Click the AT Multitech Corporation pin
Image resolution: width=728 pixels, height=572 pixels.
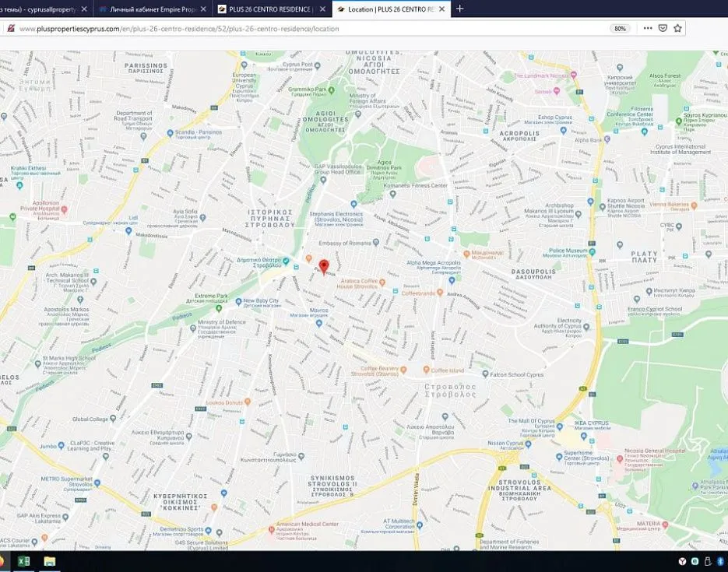tap(420, 525)
